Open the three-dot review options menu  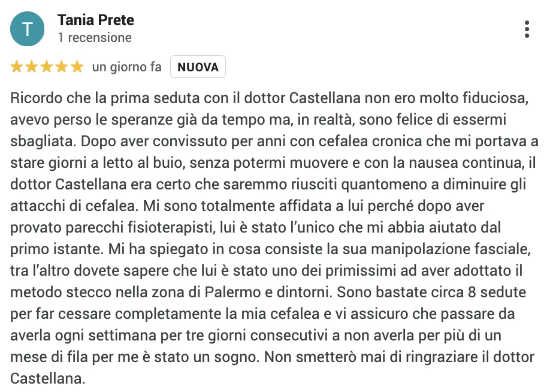click(527, 29)
